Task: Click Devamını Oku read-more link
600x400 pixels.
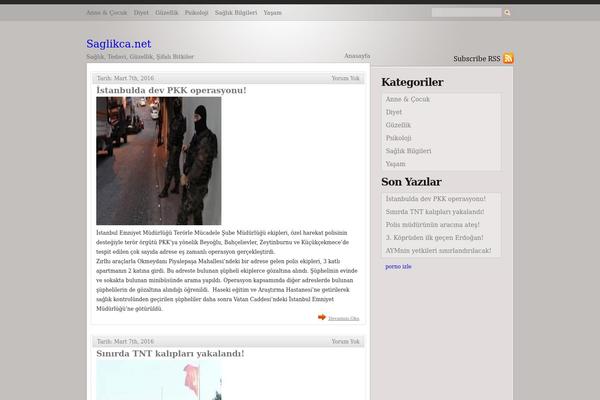Action: 344,318
